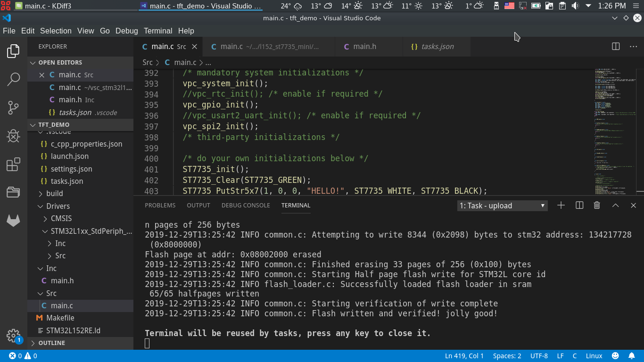Split the editor right
Image resolution: width=644 pixels, height=362 pixels.
616,46
